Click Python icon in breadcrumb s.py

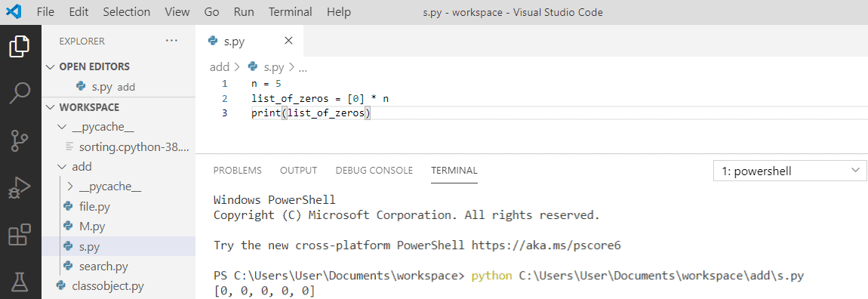tap(253, 67)
